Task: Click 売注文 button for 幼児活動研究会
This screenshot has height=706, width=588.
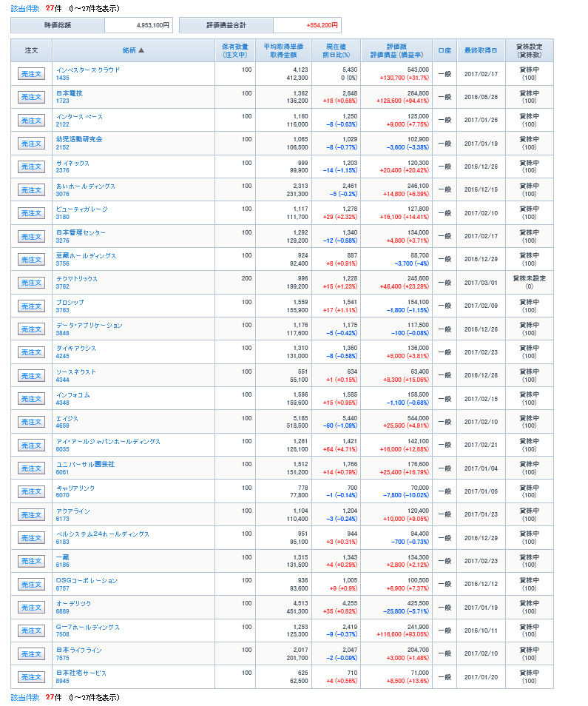Action: 31,143
